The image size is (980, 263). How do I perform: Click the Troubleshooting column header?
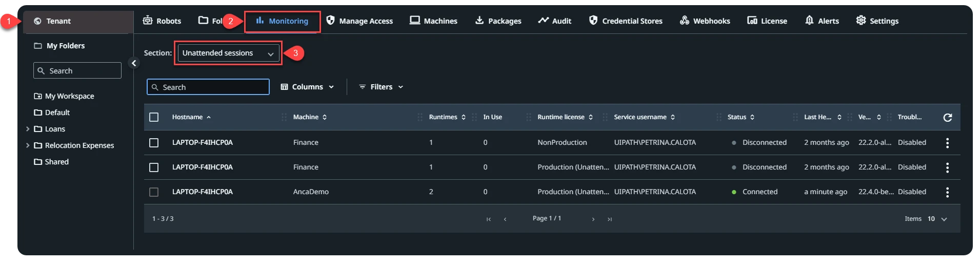pyautogui.click(x=909, y=117)
